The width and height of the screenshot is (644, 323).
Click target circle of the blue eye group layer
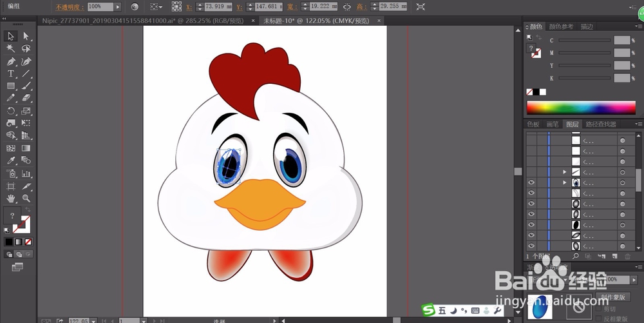pyautogui.click(x=623, y=183)
